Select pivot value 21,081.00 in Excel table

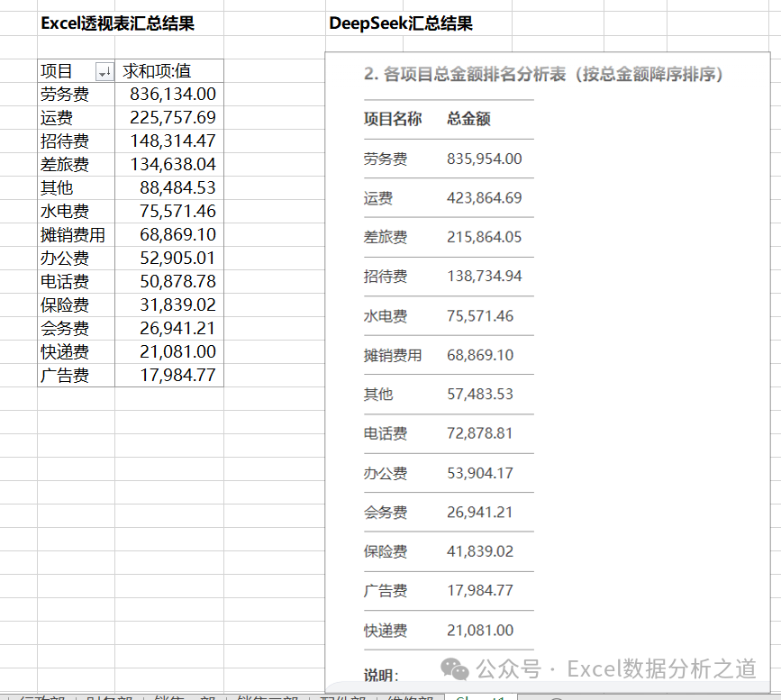169,351
